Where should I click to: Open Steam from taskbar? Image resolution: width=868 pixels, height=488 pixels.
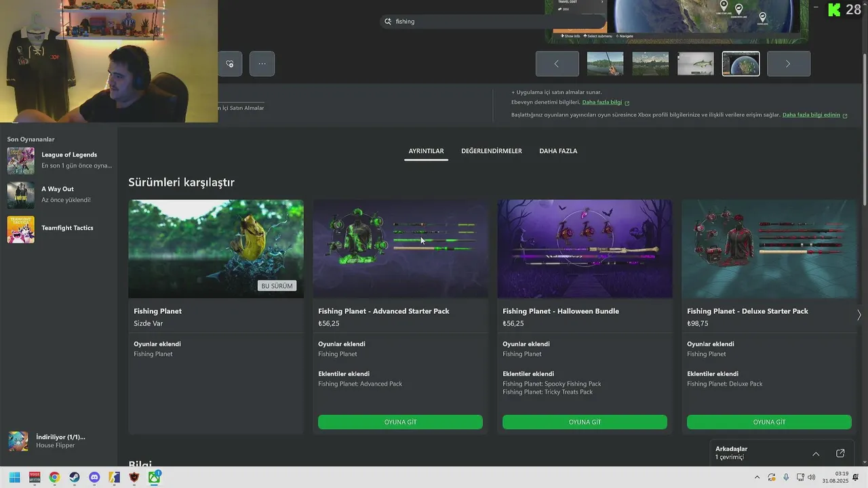(75, 477)
